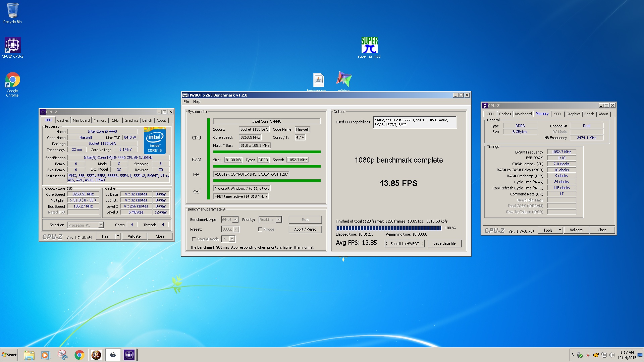Click the benchmark progress bar at 100%

click(389, 228)
